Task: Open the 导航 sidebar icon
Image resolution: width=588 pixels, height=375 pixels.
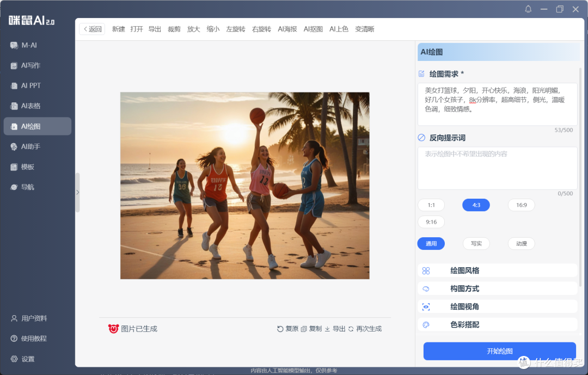Action: point(14,187)
